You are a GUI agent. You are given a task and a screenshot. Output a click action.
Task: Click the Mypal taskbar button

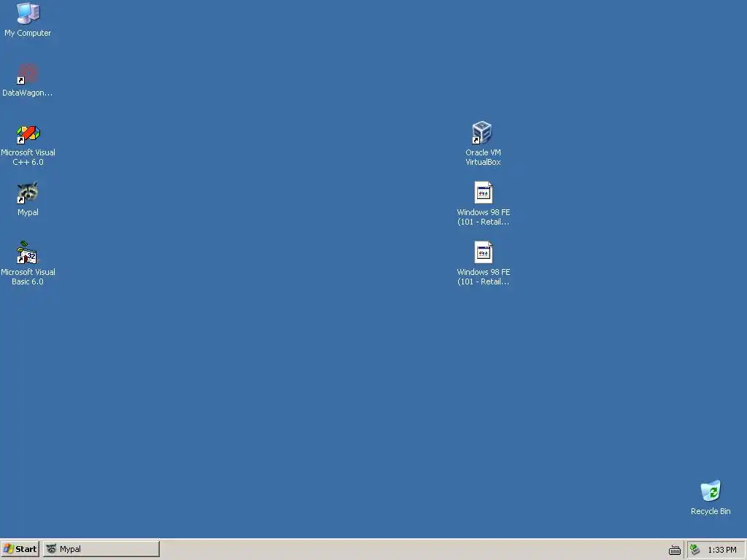[x=101, y=549]
